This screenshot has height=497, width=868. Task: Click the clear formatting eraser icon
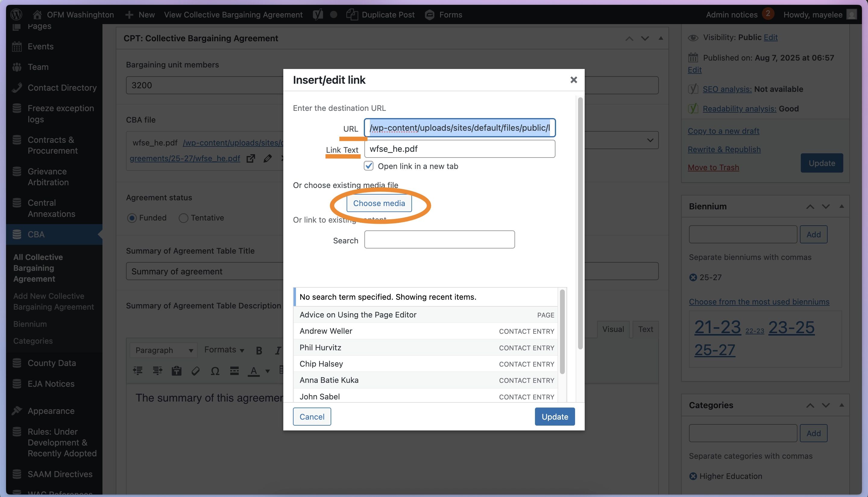click(x=195, y=371)
